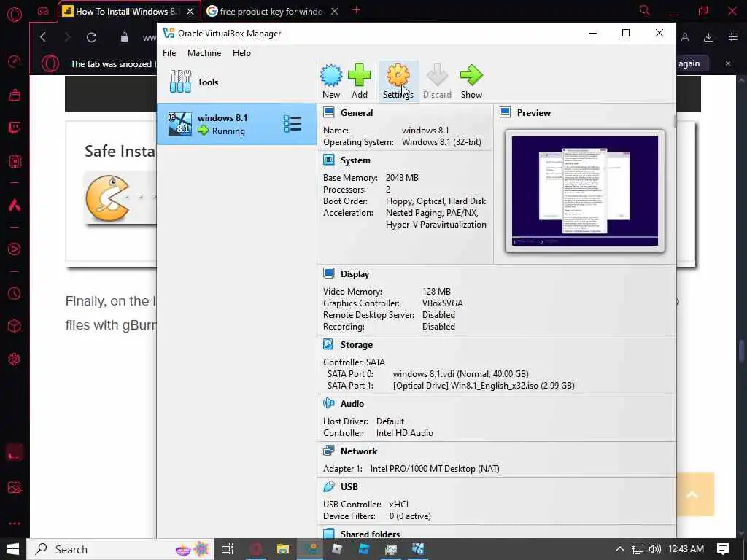
Task: Click the Audio section speaker icon
Action: pos(329,403)
